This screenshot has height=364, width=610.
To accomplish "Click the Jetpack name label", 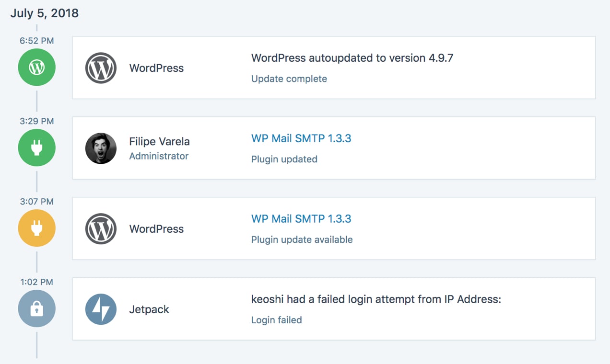I will click(x=149, y=309).
